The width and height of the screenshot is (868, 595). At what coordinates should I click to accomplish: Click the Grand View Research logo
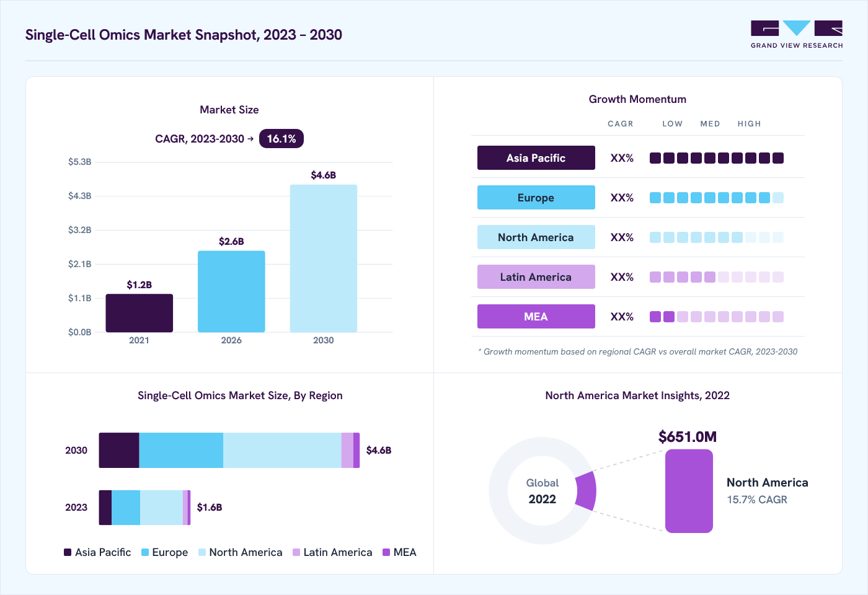pyautogui.click(x=797, y=35)
